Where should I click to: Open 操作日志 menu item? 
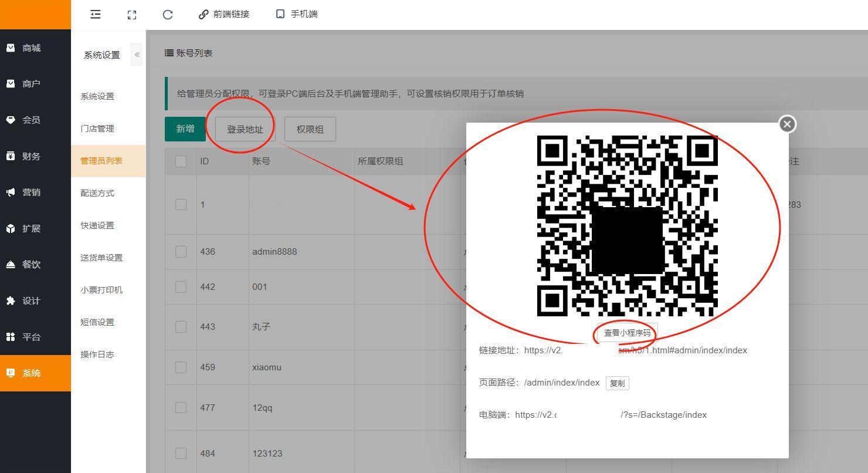click(97, 354)
